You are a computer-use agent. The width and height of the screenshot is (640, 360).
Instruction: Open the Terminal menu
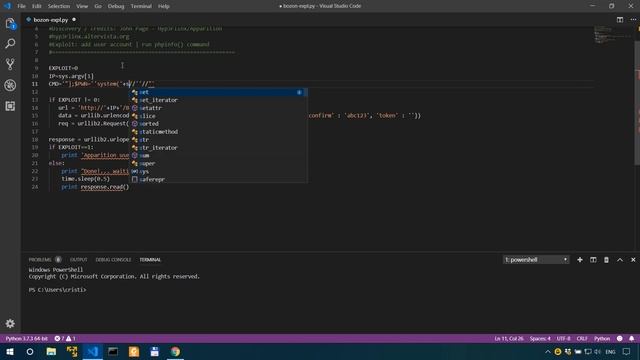[x=141, y=6]
